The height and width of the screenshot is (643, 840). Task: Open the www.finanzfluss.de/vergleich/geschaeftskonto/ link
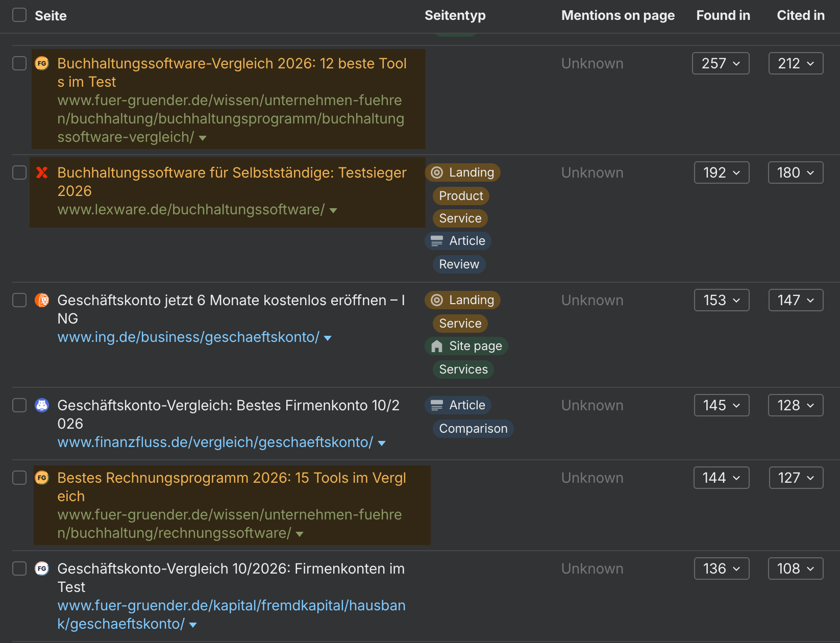(215, 442)
